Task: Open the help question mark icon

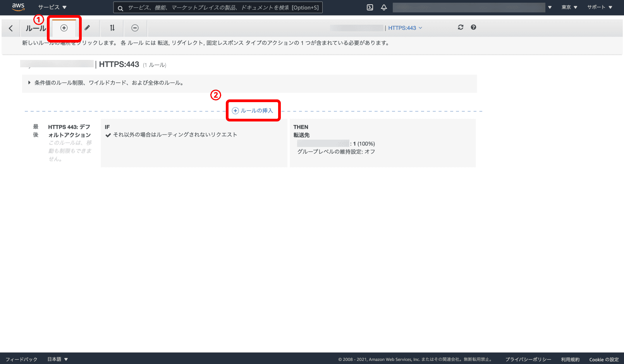Action: 473,27
